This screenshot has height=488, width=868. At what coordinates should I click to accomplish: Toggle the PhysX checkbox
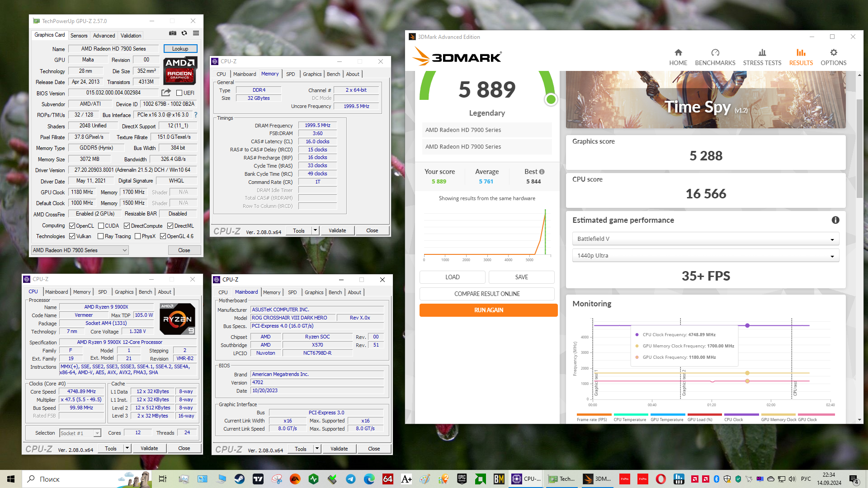point(138,236)
